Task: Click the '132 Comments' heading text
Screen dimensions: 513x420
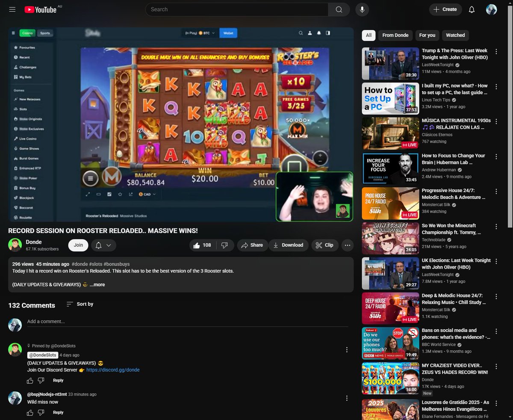Action: [32, 305]
